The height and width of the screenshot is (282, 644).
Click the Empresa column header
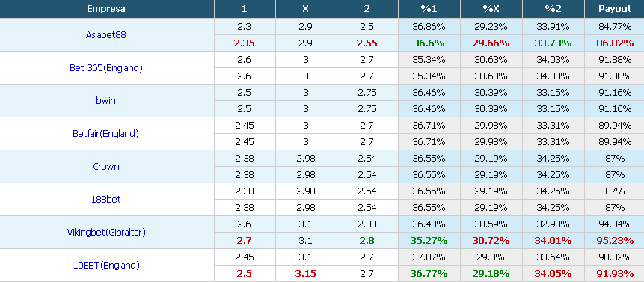(106, 9)
